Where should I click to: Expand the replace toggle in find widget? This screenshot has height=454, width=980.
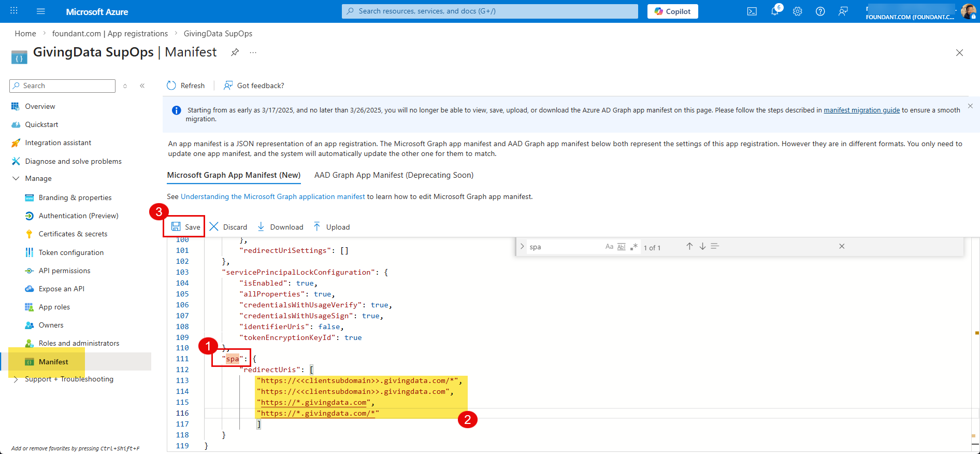(x=522, y=247)
